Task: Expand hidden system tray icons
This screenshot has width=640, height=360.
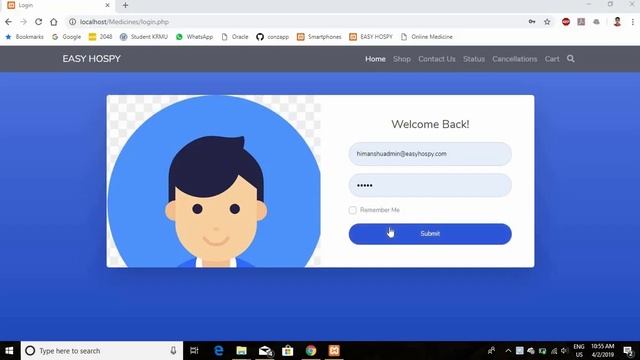Action: point(508,351)
